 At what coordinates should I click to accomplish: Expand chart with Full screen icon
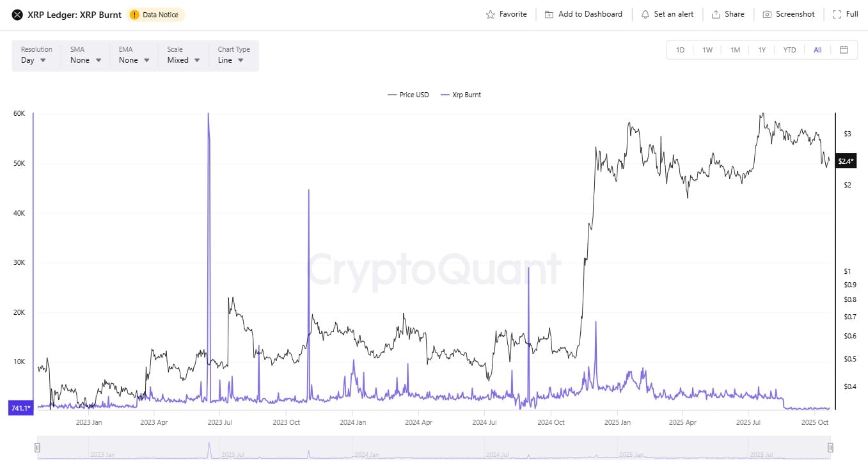[x=837, y=14]
